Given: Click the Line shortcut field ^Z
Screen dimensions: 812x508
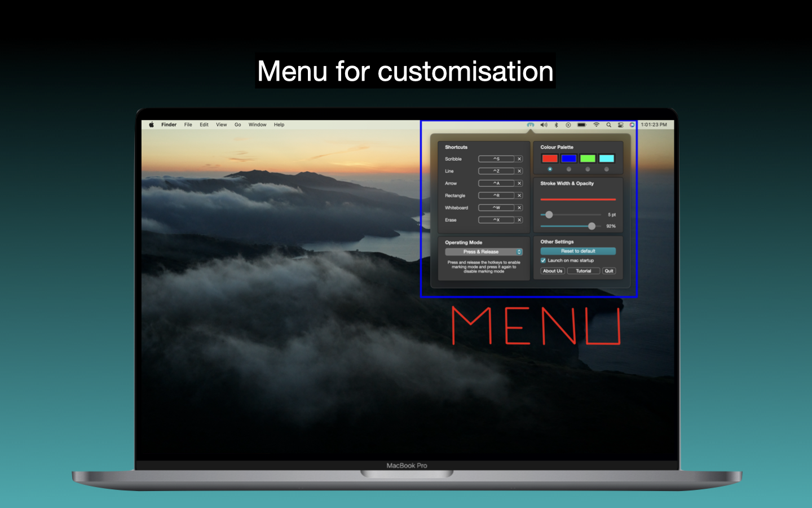Looking at the screenshot, I should point(496,171).
